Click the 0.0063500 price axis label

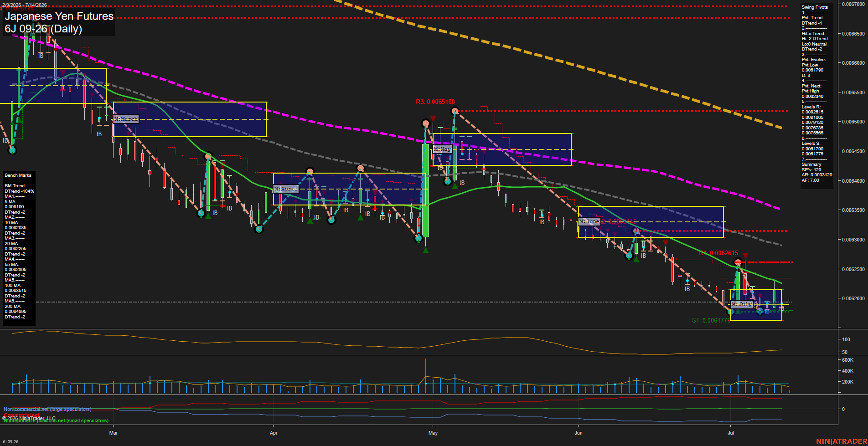853,210
